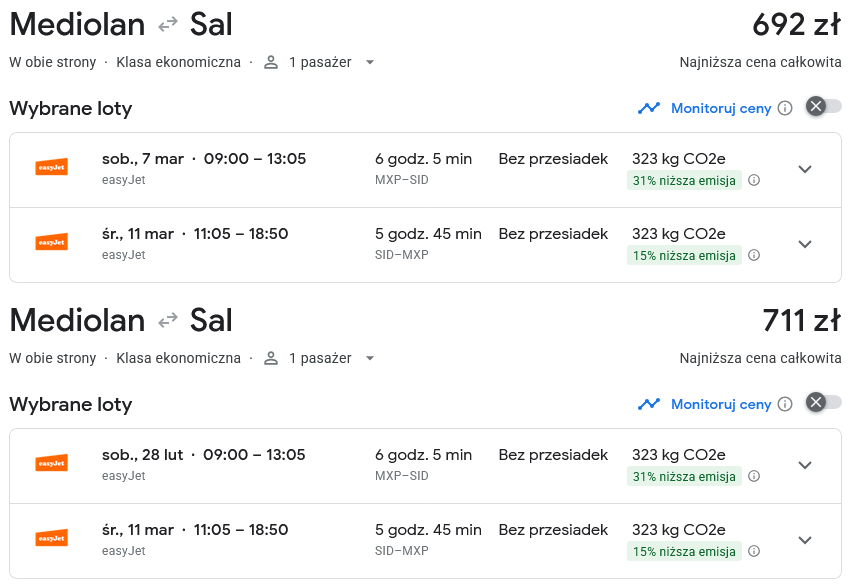
Task: Enable price tracking toggle for 711 zł trip
Action: point(823,402)
